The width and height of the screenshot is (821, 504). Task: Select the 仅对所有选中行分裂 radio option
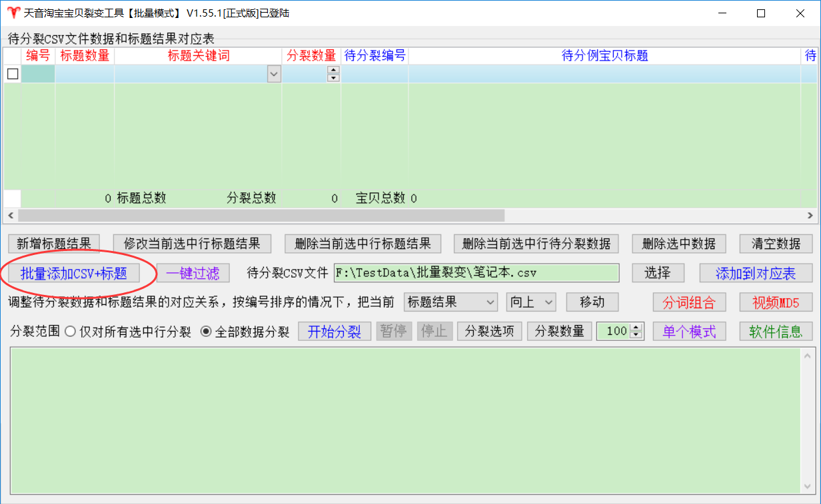70,332
